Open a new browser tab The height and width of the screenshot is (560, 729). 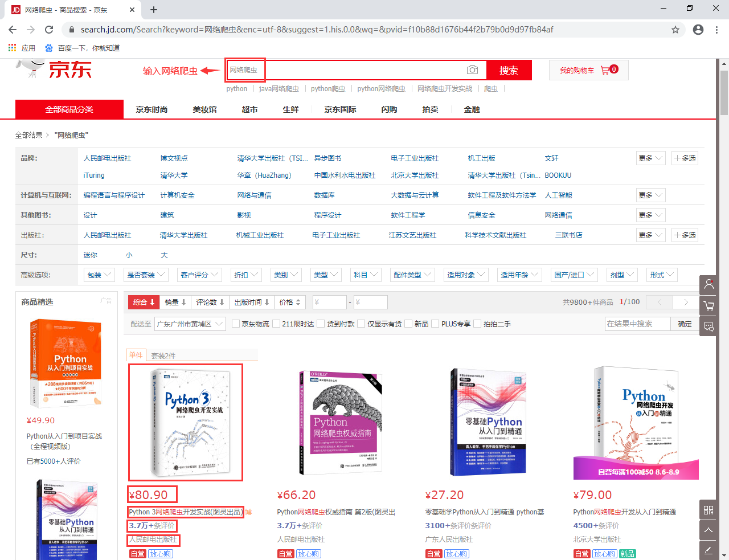(x=154, y=10)
